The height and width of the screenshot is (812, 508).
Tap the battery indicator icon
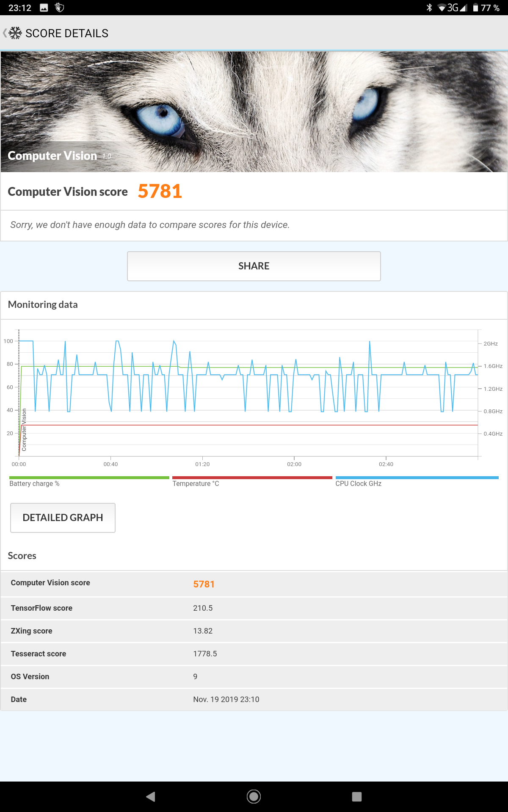[x=475, y=8]
